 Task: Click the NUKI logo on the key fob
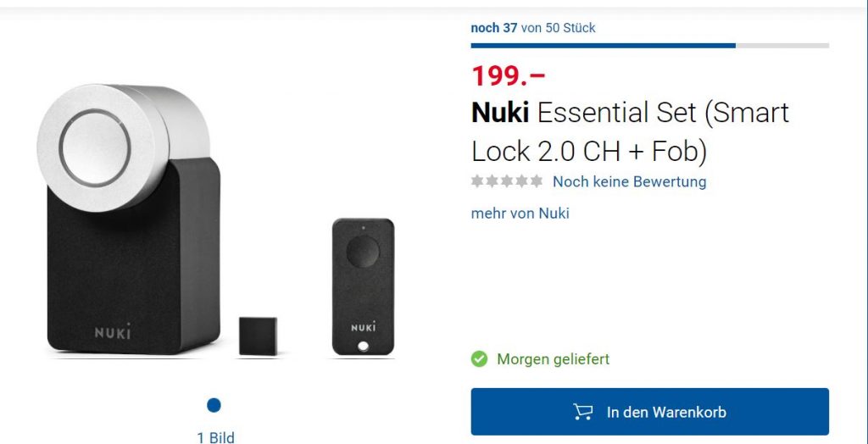coord(363,326)
